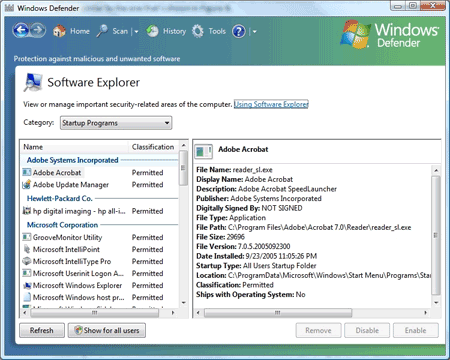Click the details pane scroll down arrow
Screen dimensions: 450x360
pos(436,302)
